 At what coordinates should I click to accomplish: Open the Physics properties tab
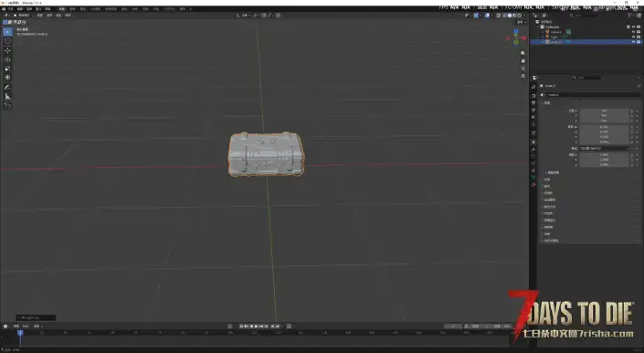point(533,162)
